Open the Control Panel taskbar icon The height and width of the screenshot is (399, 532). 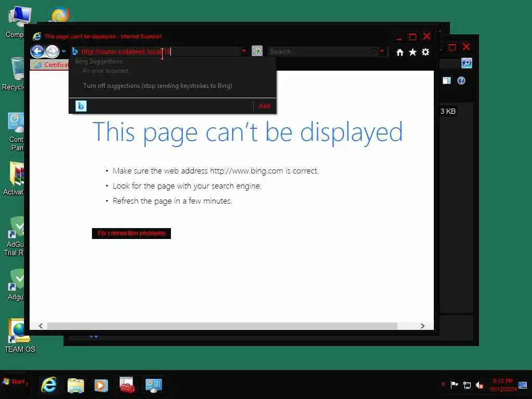pos(153,385)
